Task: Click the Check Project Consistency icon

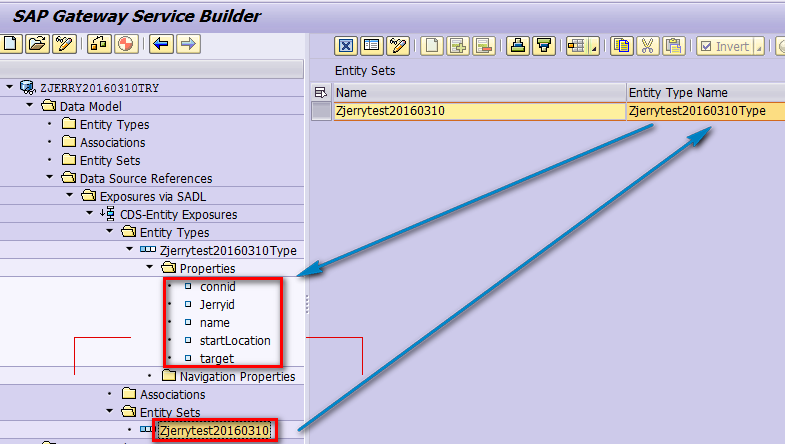Action: 99,44
